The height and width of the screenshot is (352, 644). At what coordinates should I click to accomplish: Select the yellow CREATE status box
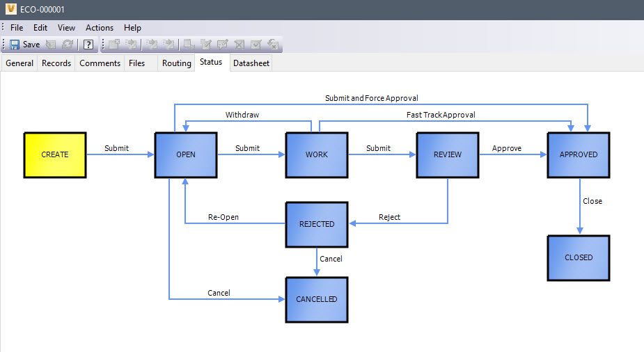55,154
